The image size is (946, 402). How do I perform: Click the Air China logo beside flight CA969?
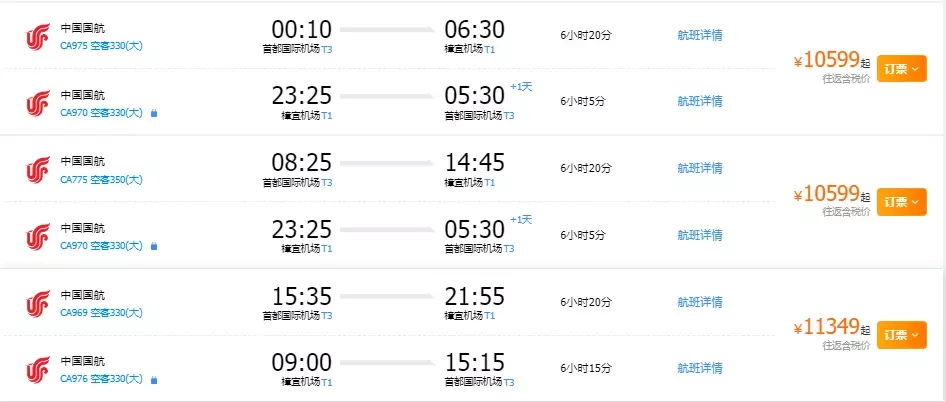coord(38,304)
